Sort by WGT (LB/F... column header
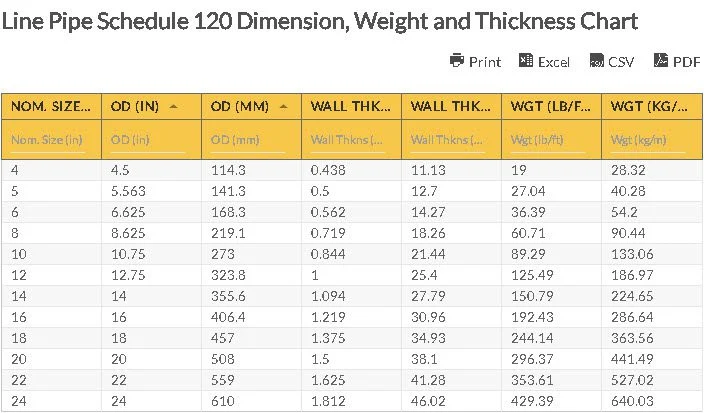Screen dimensions: 708x413 (x=550, y=106)
